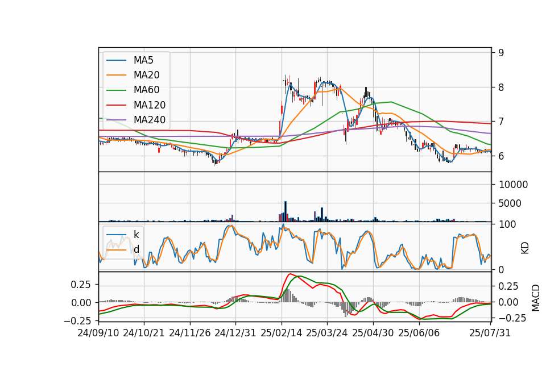Click the left MACD axis value 0.25
The height and width of the screenshot is (392, 546).
coord(81,285)
